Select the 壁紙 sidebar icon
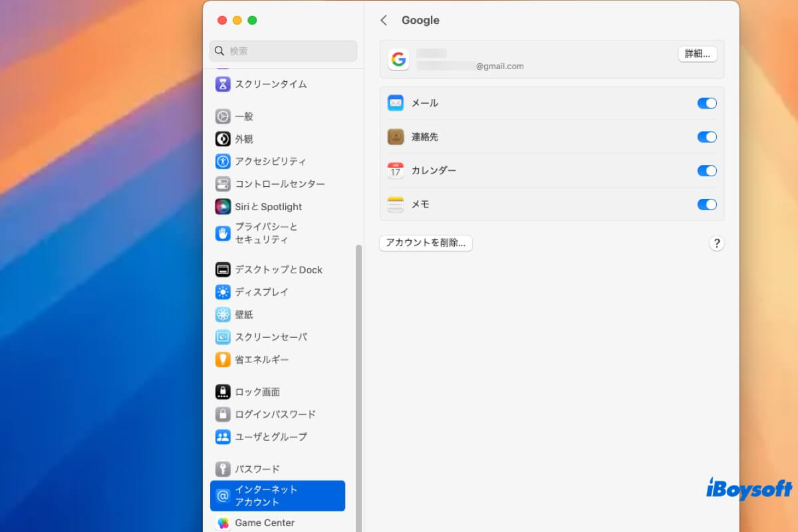Image resolution: width=798 pixels, height=532 pixels. click(x=222, y=314)
